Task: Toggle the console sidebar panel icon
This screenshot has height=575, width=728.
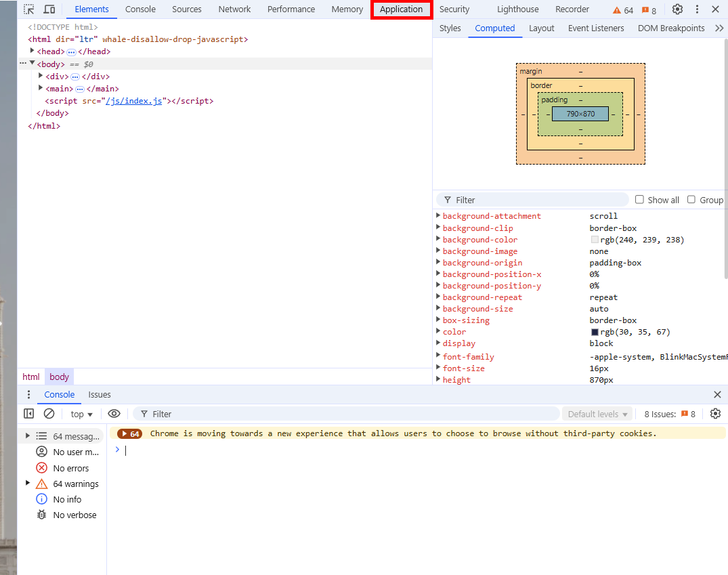Action: [x=29, y=413]
